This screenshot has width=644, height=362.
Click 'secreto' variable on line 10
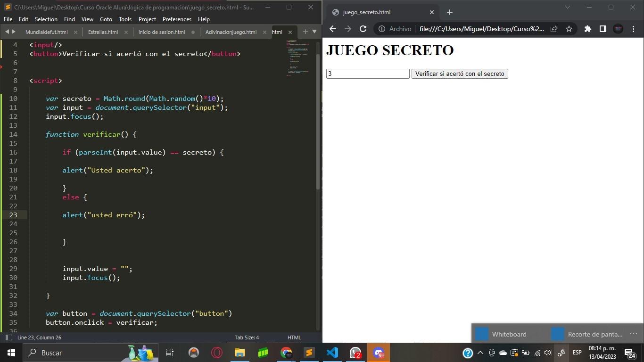pyautogui.click(x=77, y=99)
